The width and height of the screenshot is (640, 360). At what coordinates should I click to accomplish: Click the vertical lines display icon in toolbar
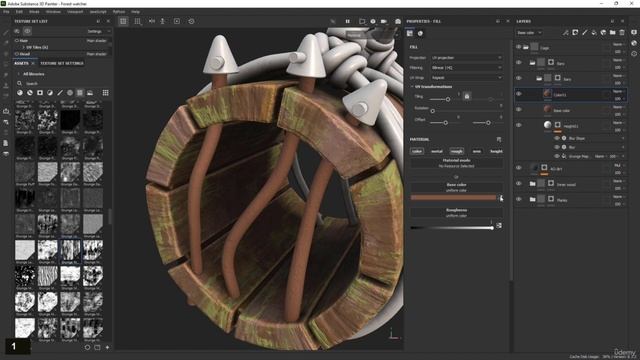138,21
